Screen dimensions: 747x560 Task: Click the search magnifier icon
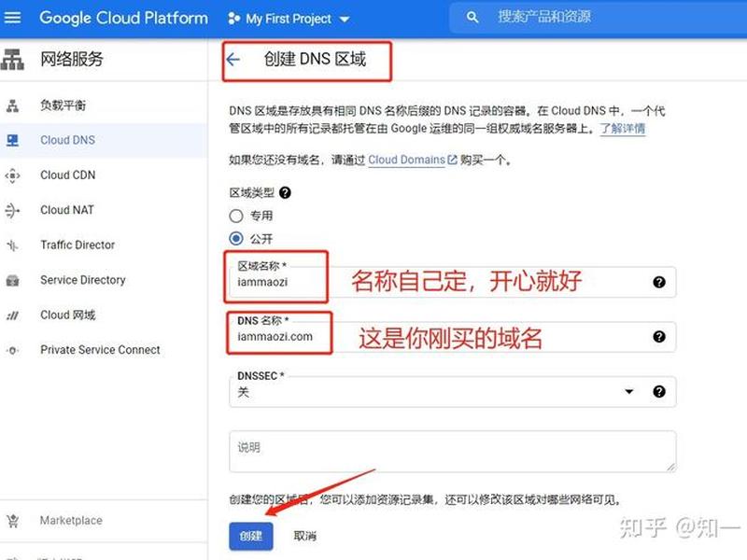472,18
